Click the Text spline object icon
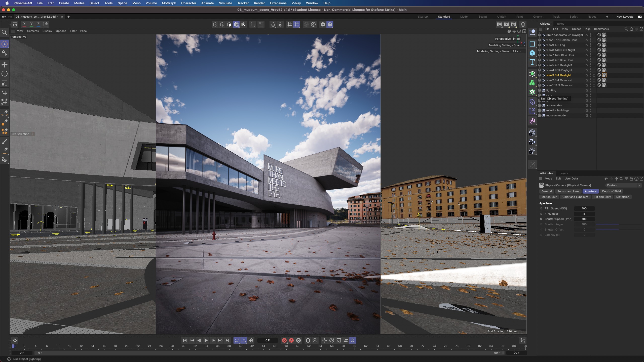This screenshot has width=644, height=362. click(x=532, y=62)
